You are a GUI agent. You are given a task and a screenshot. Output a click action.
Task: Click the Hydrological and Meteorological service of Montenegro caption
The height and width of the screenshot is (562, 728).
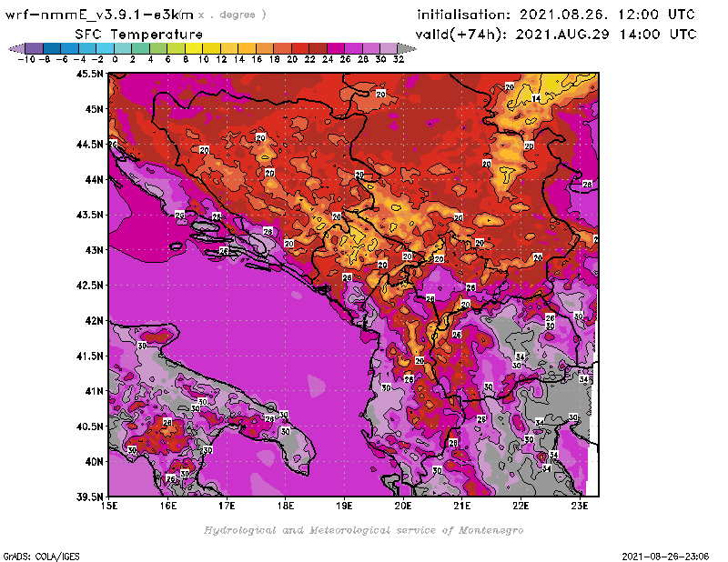(363, 530)
